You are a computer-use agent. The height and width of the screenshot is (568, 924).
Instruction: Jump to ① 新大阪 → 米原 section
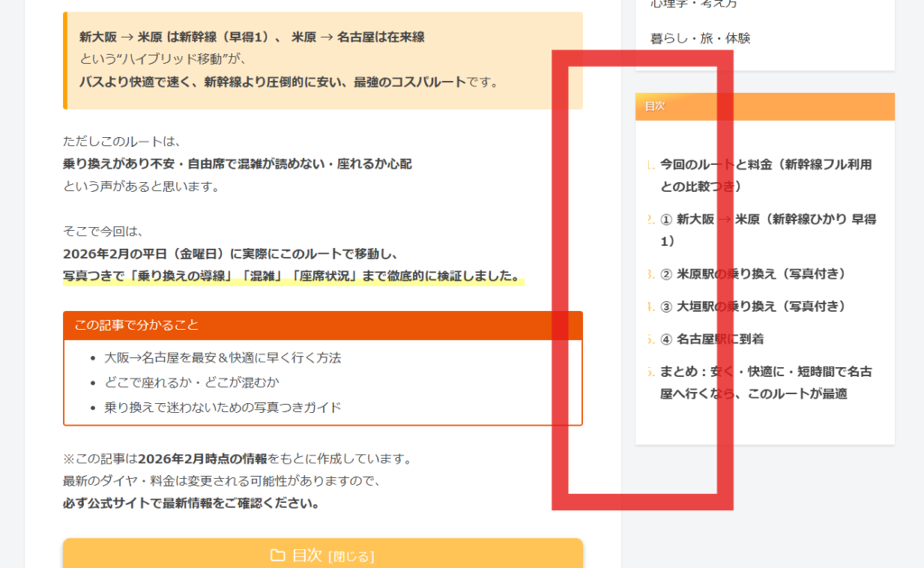[x=768, y=230]
